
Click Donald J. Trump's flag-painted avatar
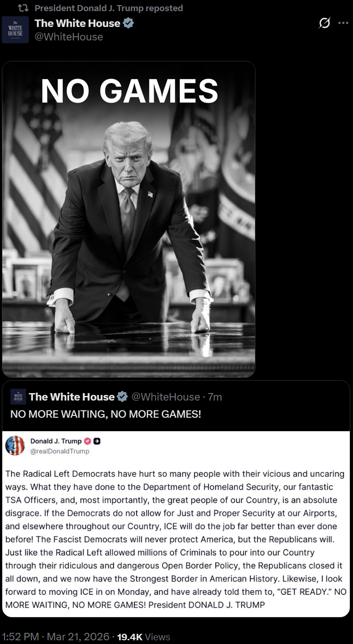(15, 446)
